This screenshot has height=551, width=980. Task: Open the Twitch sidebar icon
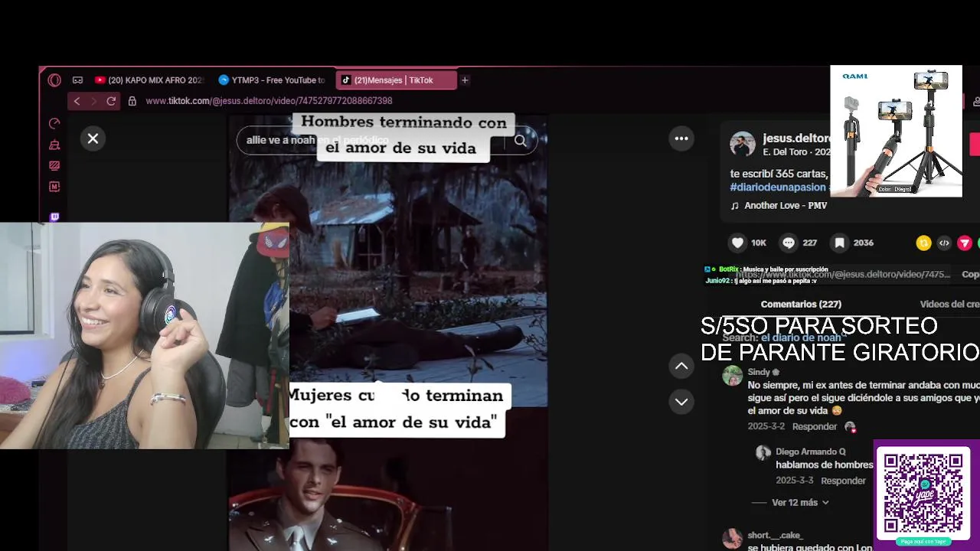(54, 217)
